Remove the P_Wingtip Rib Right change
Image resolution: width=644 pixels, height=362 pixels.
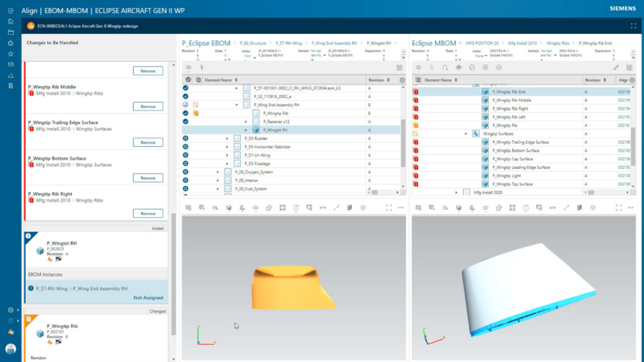(148, 214)
